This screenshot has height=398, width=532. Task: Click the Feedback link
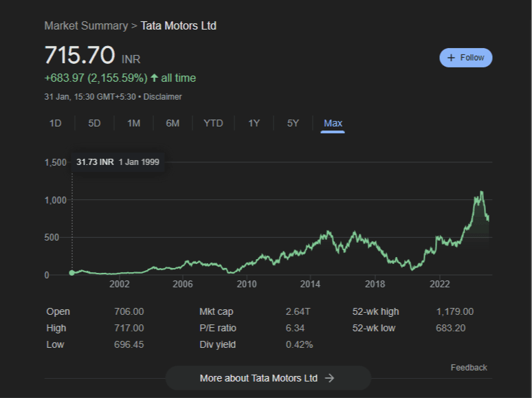tap(469, 368)
